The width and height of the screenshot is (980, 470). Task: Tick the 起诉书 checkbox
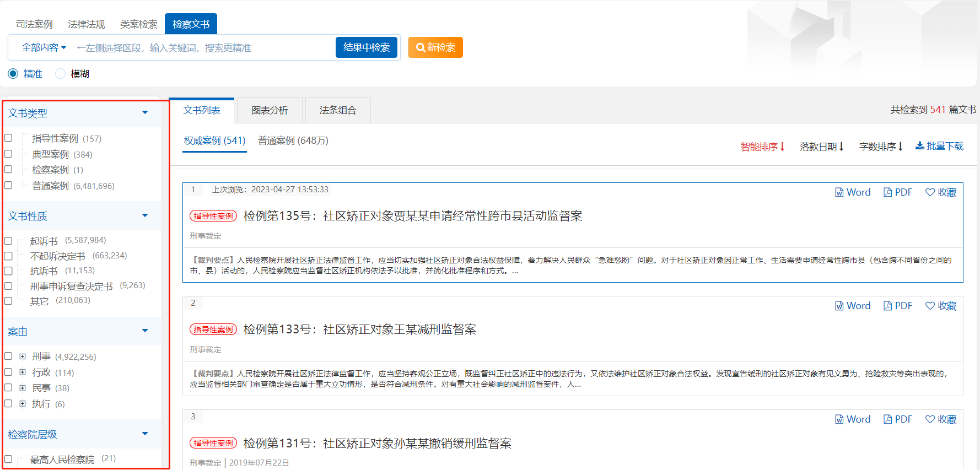coord(8,241)
